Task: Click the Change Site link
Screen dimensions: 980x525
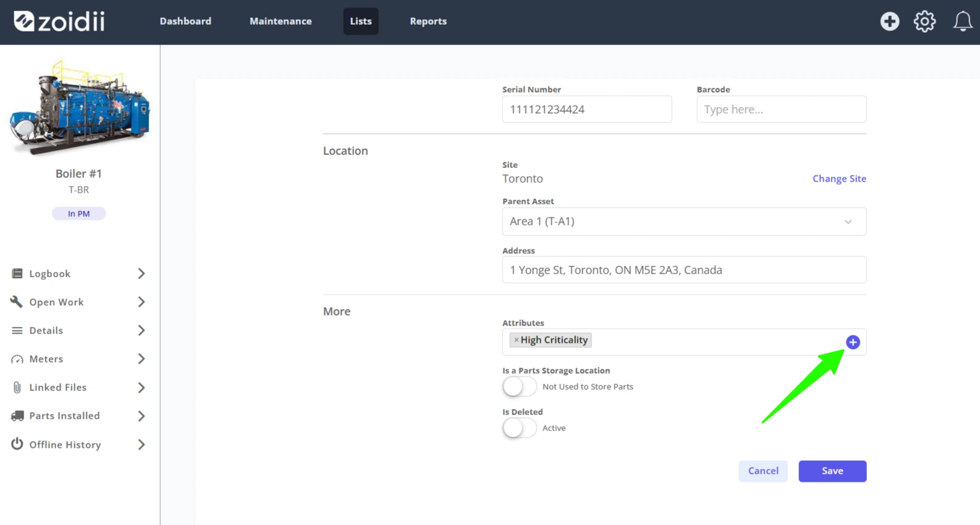Action: [x=839, y=178]
